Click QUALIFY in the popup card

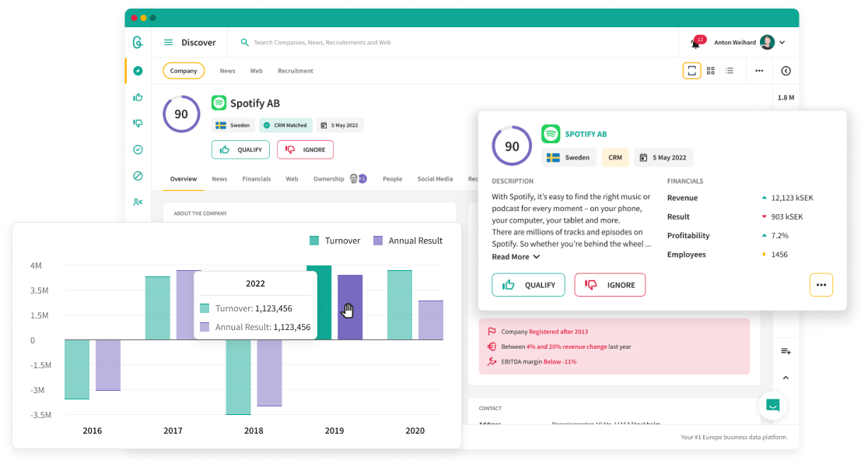[529, 285]
